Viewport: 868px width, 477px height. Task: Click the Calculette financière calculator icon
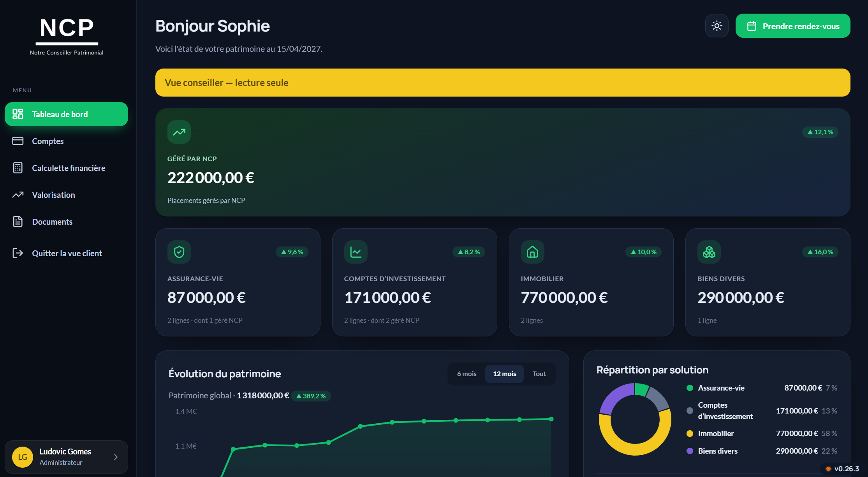point(18,168)
